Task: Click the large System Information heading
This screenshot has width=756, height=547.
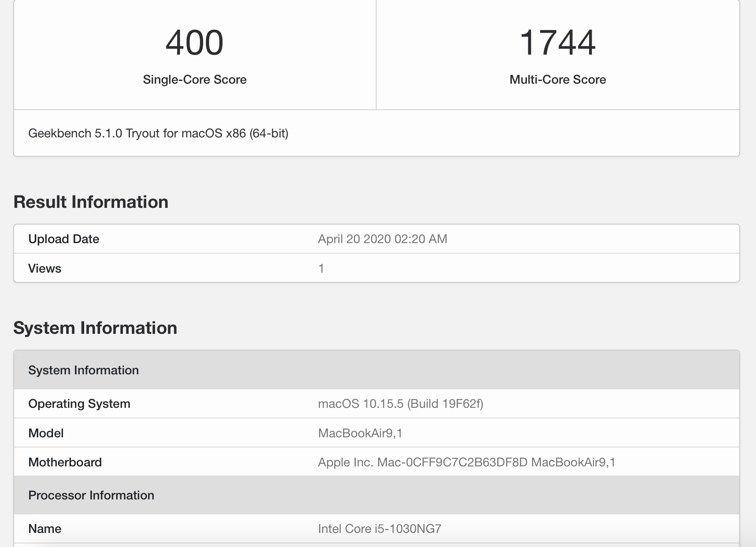Action: point(95,328)
